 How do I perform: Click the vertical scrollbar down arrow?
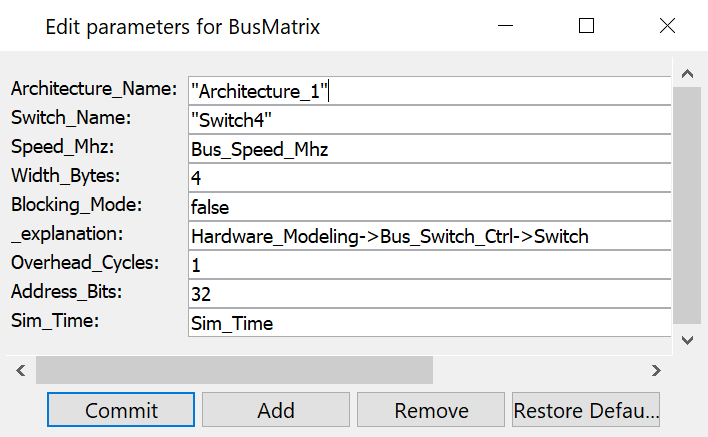coord(687,340)
